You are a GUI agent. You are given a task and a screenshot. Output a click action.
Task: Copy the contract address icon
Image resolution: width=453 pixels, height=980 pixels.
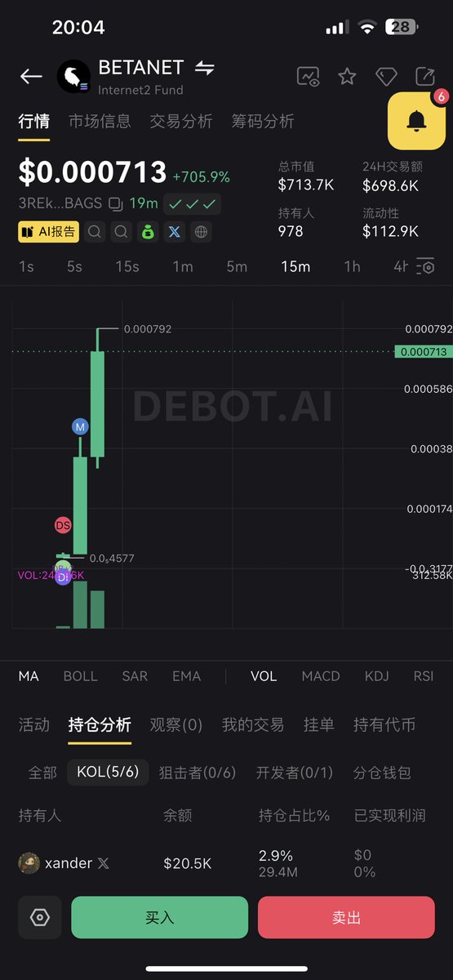[115, 204]
